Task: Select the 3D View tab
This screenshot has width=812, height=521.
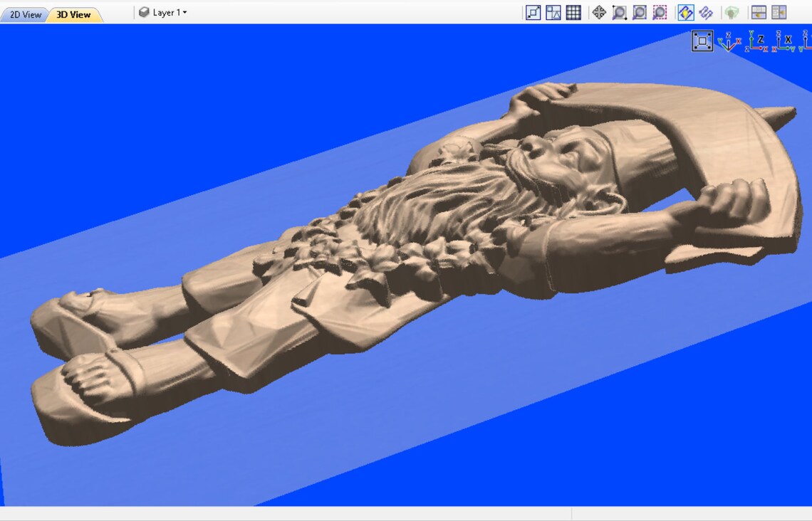Action: pyautogui.click(x=74, y=12)
